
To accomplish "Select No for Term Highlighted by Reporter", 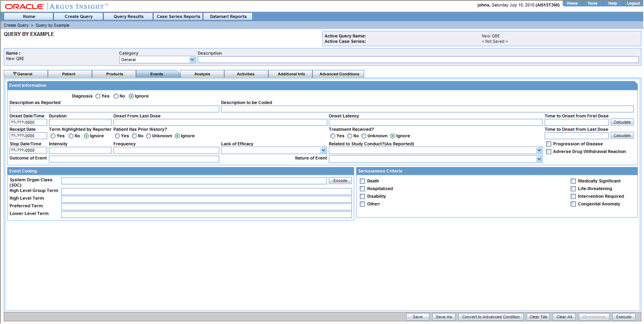I will click(71, 136).
